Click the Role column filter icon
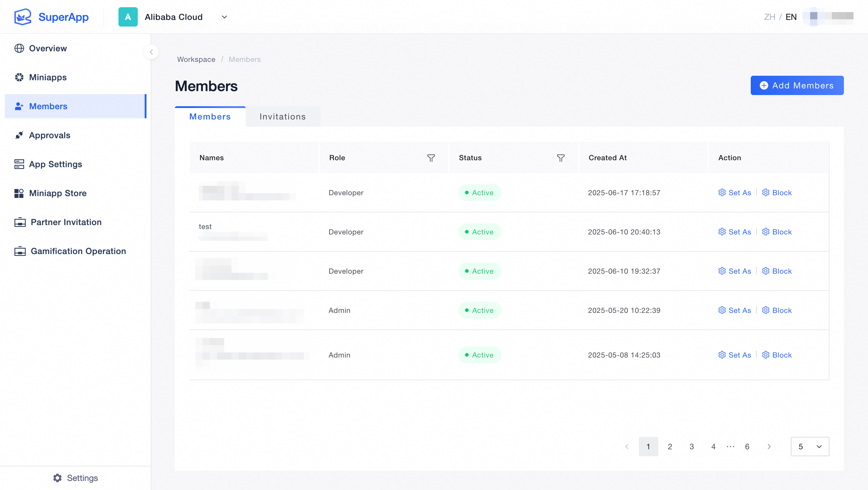This screenshot has width=868, height=490. pos(431,158)
